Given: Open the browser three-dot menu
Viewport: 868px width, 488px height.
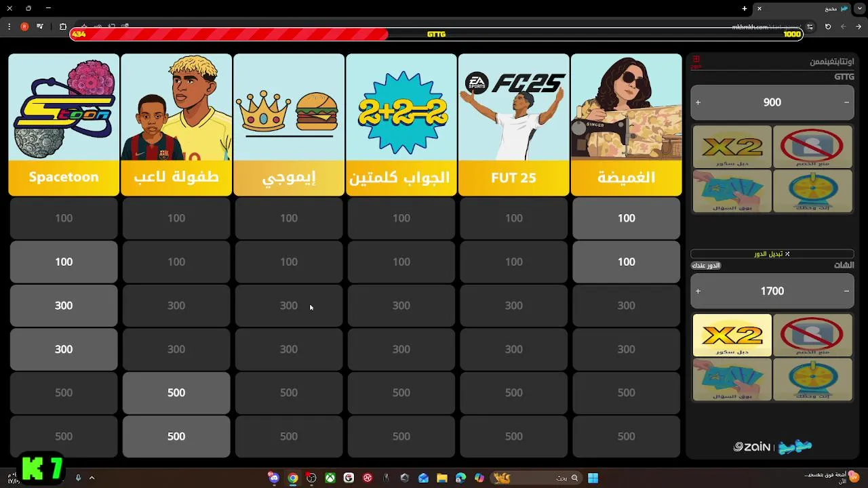Looking at the screenshot, I should coord(9,26).
